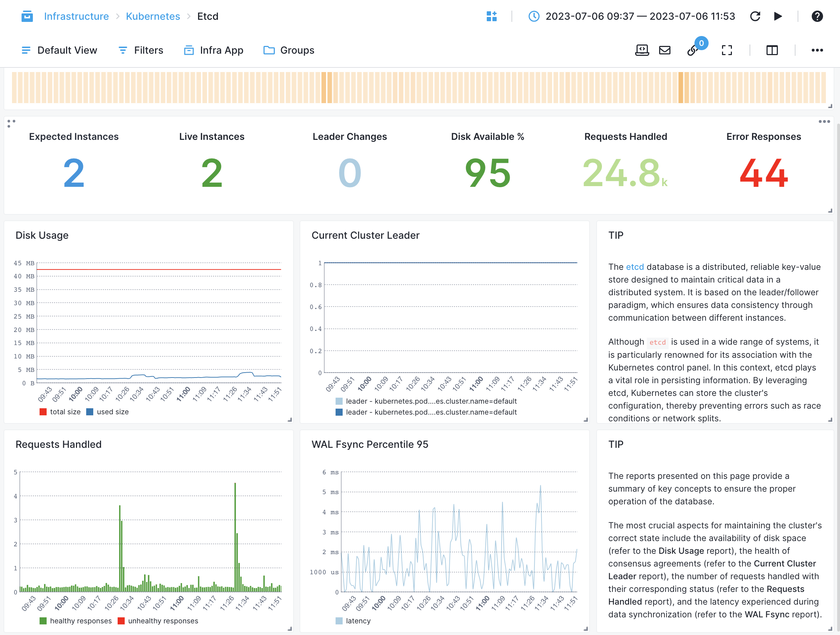Click Live Instances value 2

point(212,173)
